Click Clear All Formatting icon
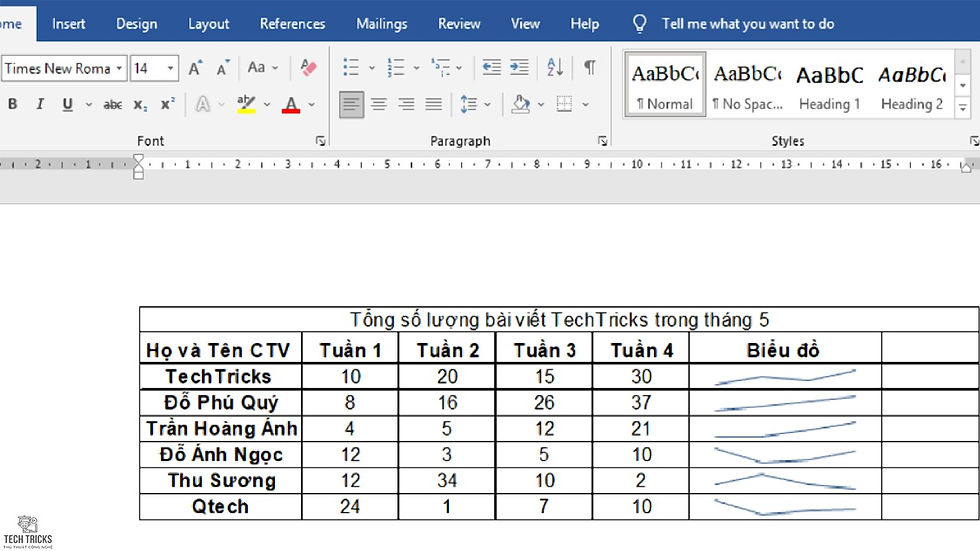Image resolution: width=980 pixels, height=551 pixels. point(308,67)
